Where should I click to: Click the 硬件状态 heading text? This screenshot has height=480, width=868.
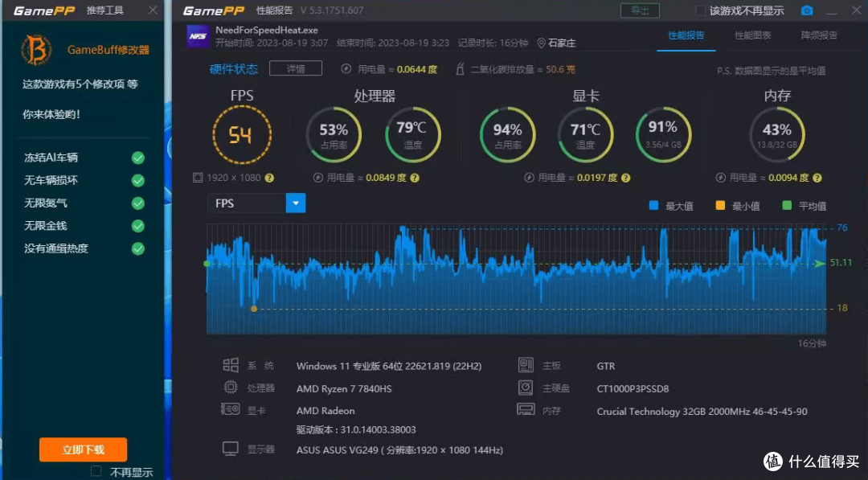pyautogui.click(x=234, y=68)
